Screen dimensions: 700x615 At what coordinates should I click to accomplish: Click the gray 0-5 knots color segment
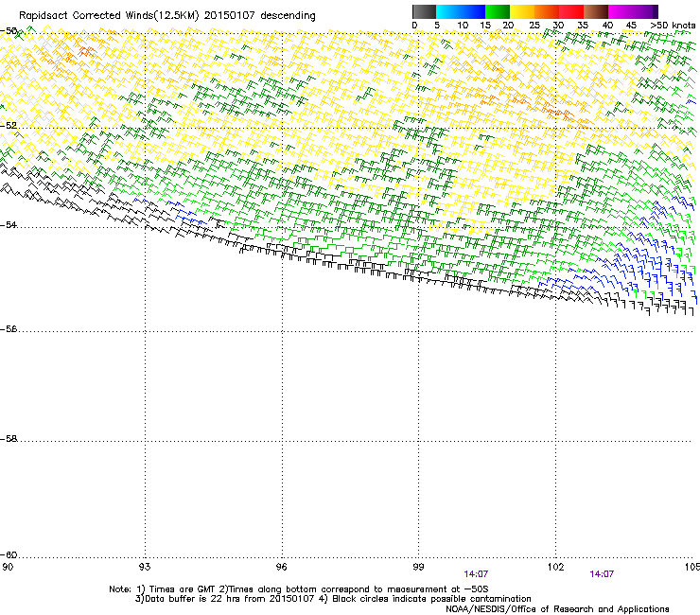tap(424, 11)
